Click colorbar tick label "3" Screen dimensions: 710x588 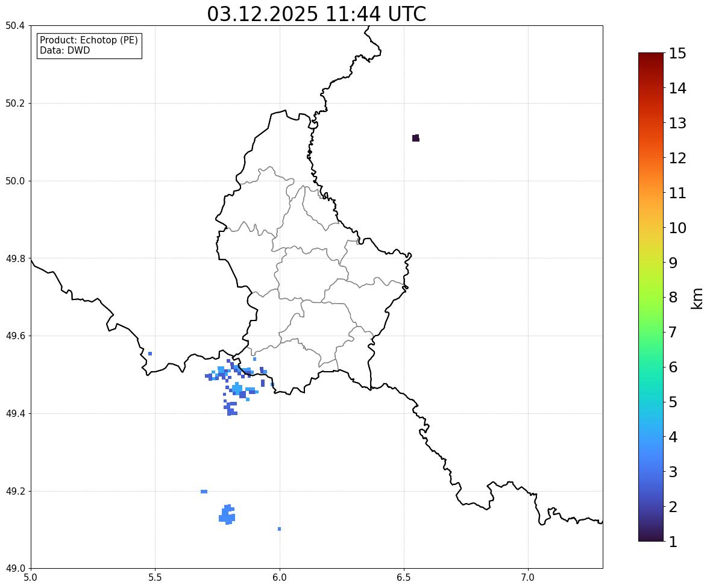[673, 472]
